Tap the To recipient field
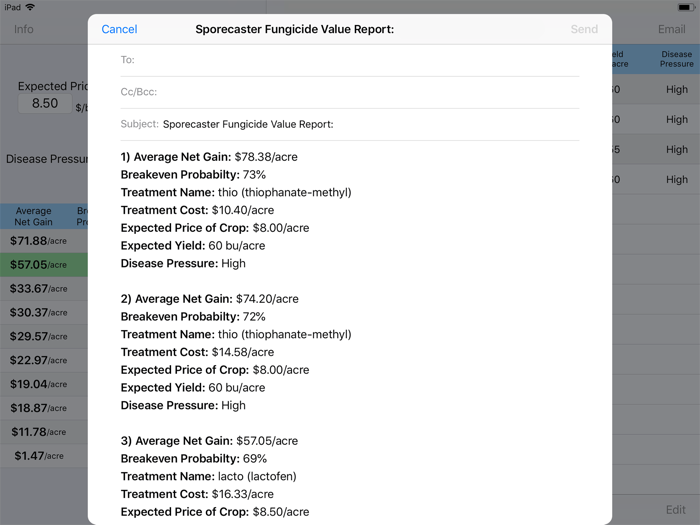Screen dimensions: 700x525 [350, 60]
